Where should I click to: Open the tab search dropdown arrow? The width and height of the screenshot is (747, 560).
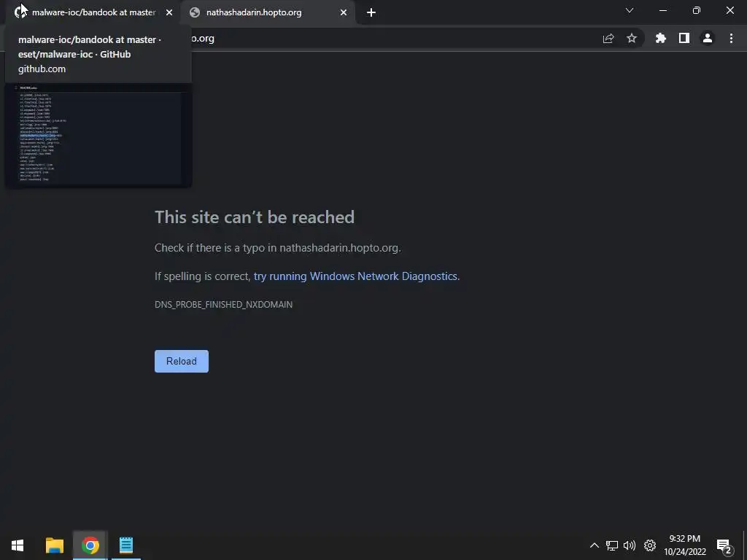630,10
